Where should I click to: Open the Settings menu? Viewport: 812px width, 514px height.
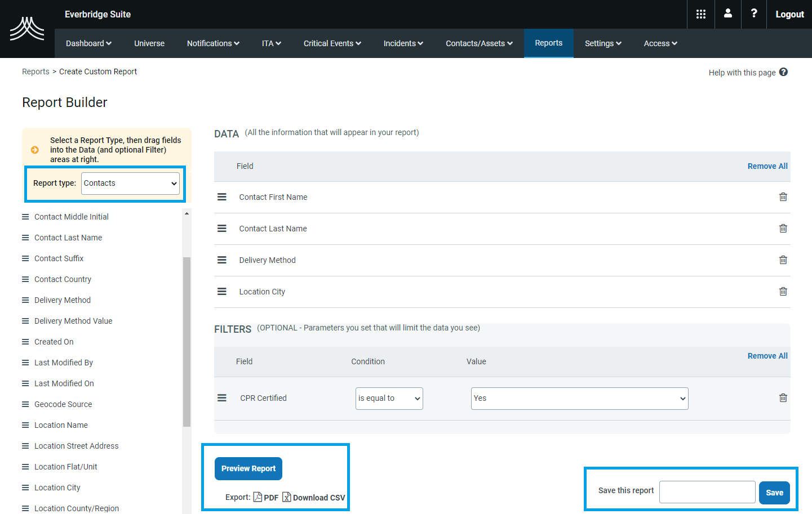tap(603, 43)
